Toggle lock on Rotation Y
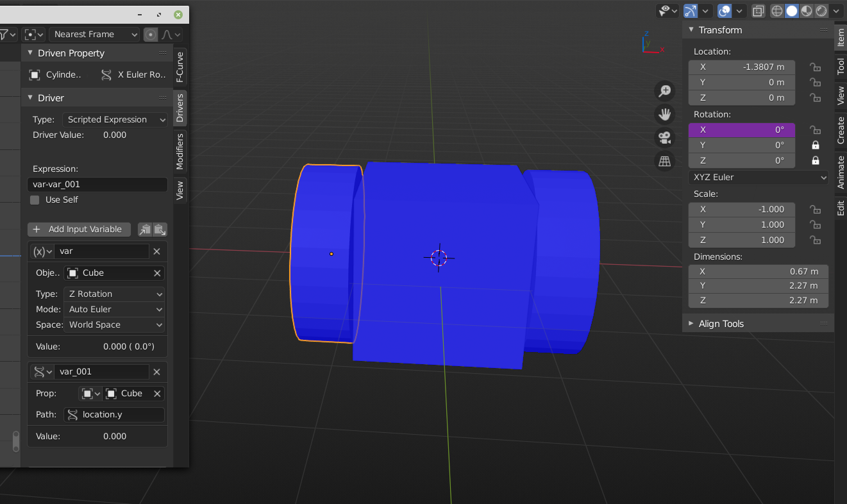The width and height of the screenshot is (847, 504). [815, 145]
